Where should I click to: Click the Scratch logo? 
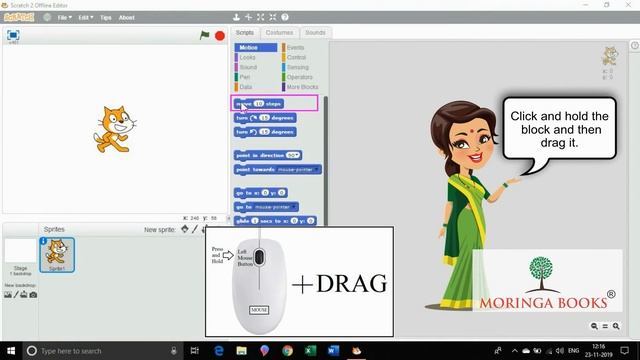click(19, 17)
